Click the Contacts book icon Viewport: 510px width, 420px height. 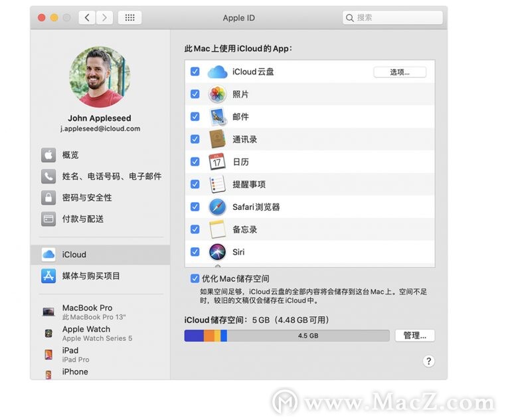click(217, 140)
